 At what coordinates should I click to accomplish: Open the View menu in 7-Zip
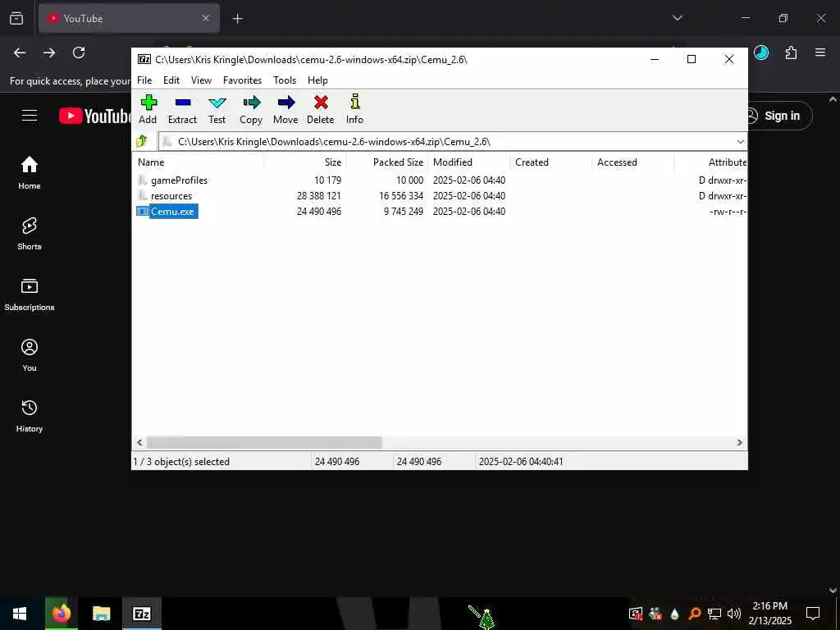[x=202, y=80]
